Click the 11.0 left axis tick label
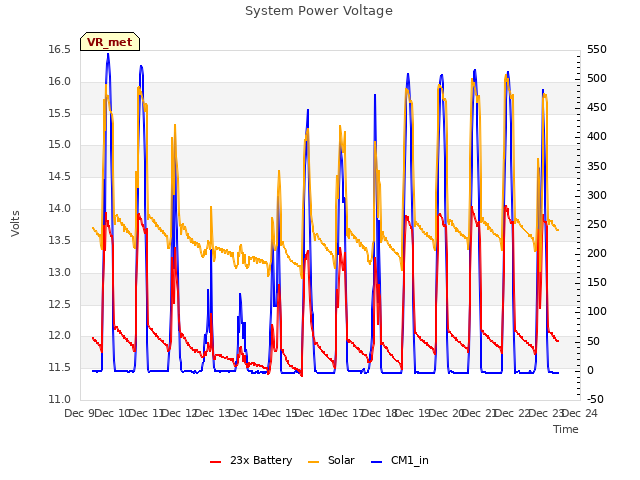Viewport: 640px width, 480px height. click(x=59, y=399)
